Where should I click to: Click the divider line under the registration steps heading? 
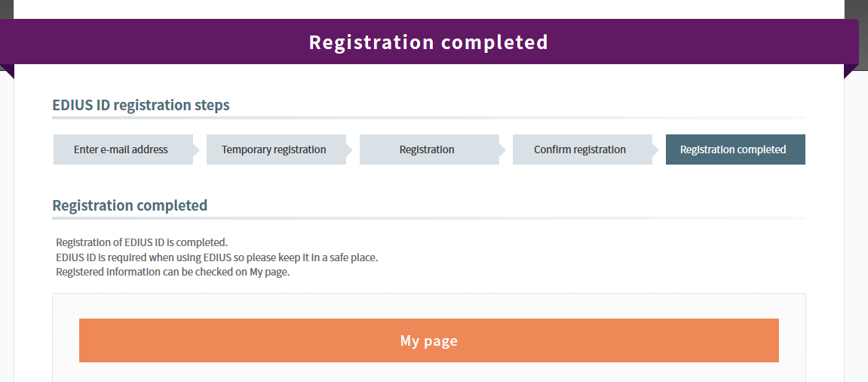tap(428, 118)
